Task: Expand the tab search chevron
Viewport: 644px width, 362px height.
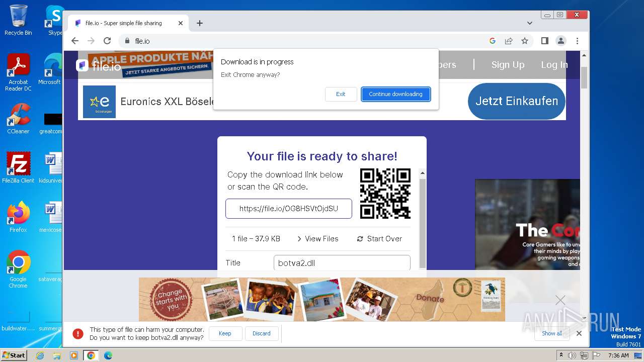Action: click(529, 23)
